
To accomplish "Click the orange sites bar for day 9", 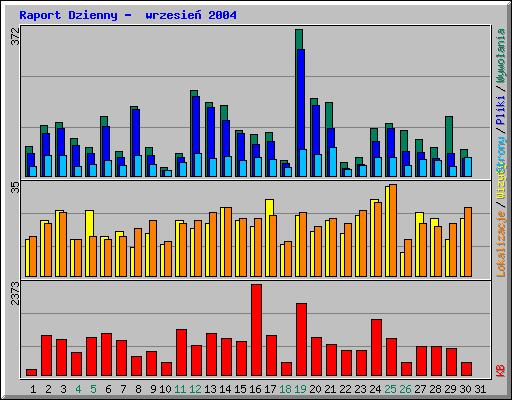I will (x=153, y=248).
